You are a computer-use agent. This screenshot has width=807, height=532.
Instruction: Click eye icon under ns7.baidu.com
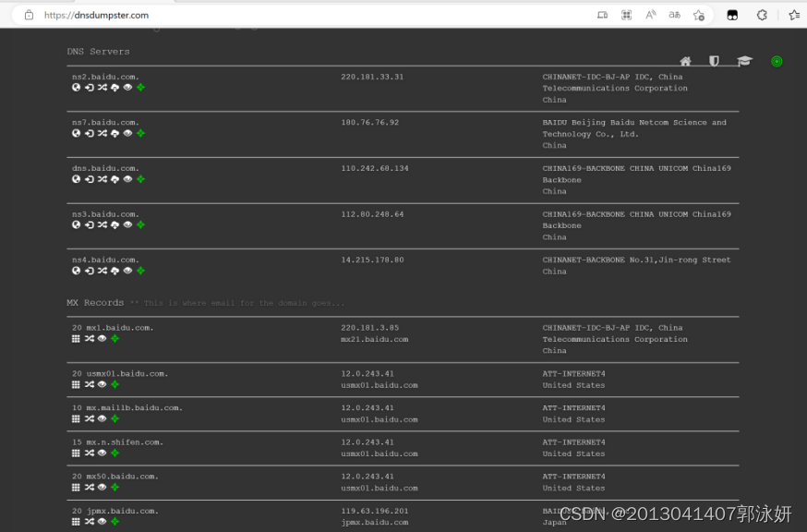127,133
